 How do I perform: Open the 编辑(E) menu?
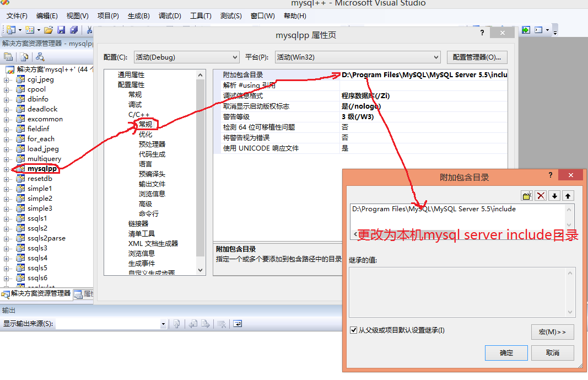47,16
